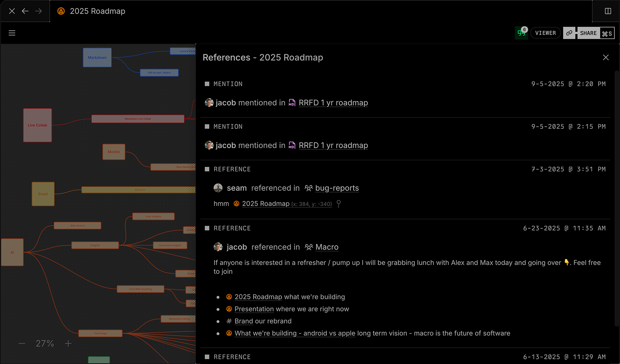Viewport: 620px width, 364px height.
Task: Zoom out canvas with minus button
Action: [22, 343]
